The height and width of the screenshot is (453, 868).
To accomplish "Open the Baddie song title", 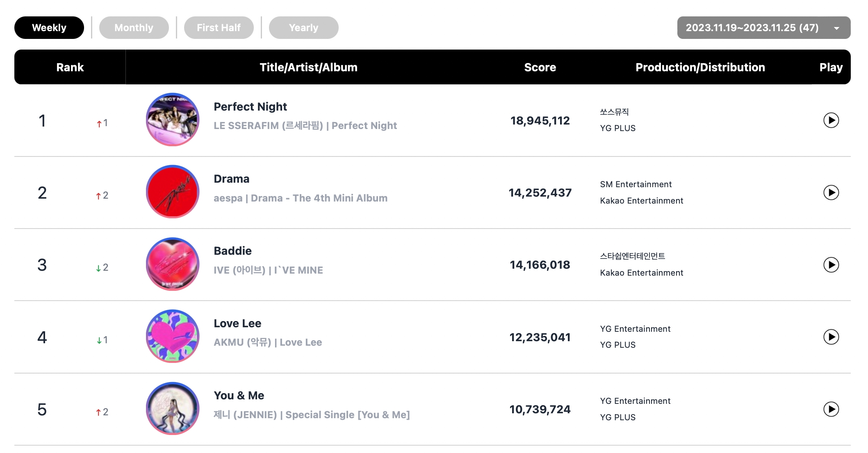I will (232, 251).
